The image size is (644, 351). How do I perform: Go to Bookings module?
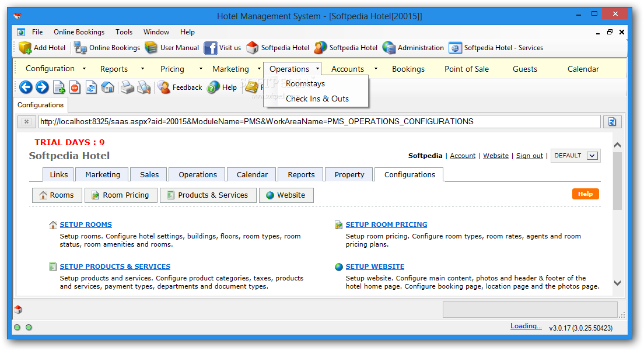coord(408,69)
